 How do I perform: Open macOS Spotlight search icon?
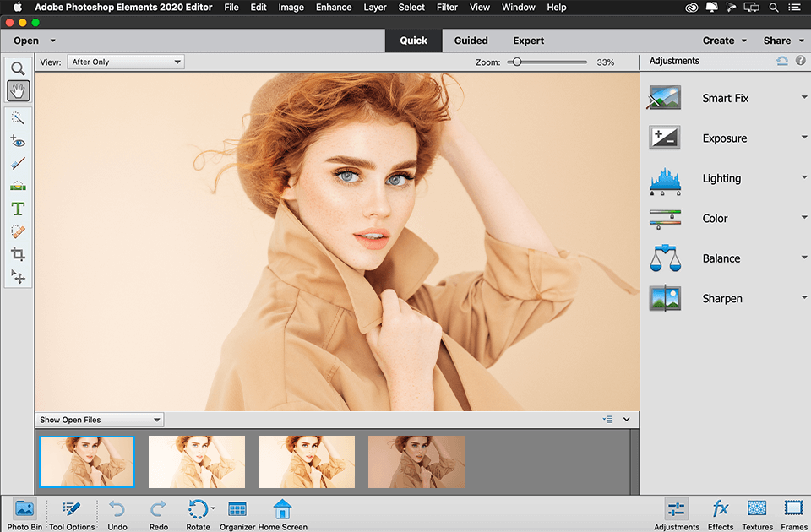773,8
